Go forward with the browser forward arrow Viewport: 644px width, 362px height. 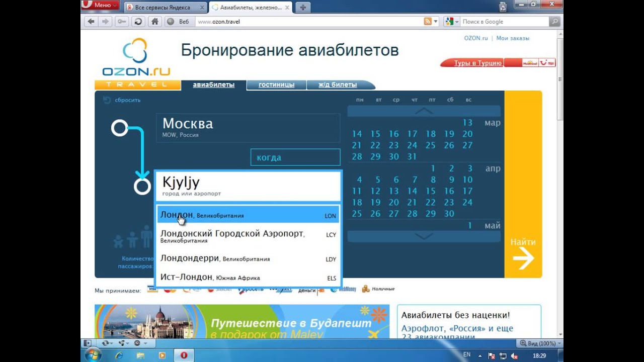pos(105,22)
